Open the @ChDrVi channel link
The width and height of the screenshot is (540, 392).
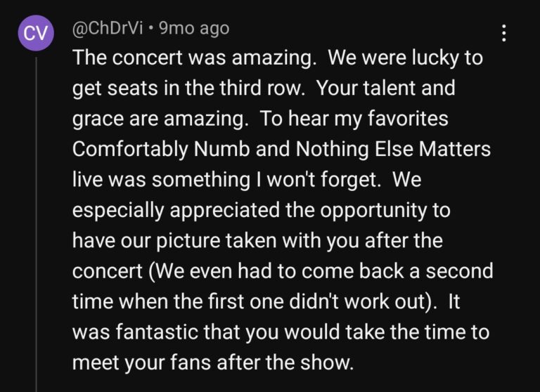pyautogui.click(x=108, y=29)
